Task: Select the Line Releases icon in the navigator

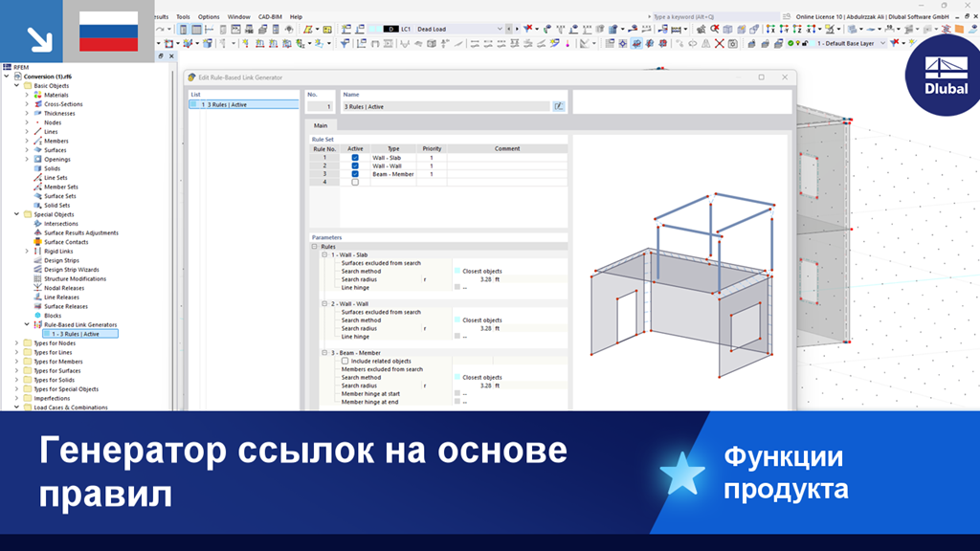Action: 37,298
